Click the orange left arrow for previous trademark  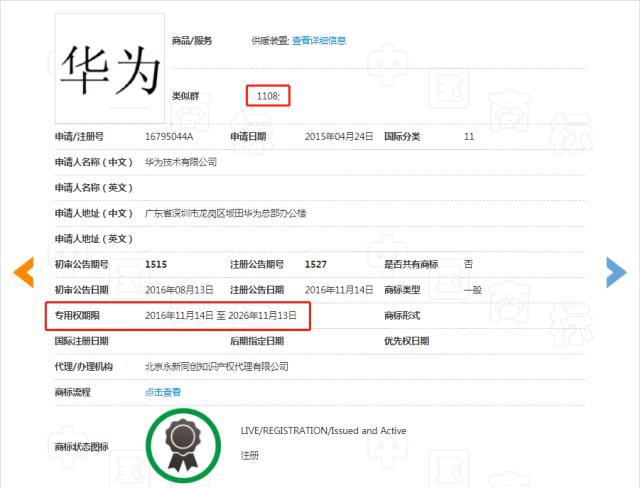point(23,270)
